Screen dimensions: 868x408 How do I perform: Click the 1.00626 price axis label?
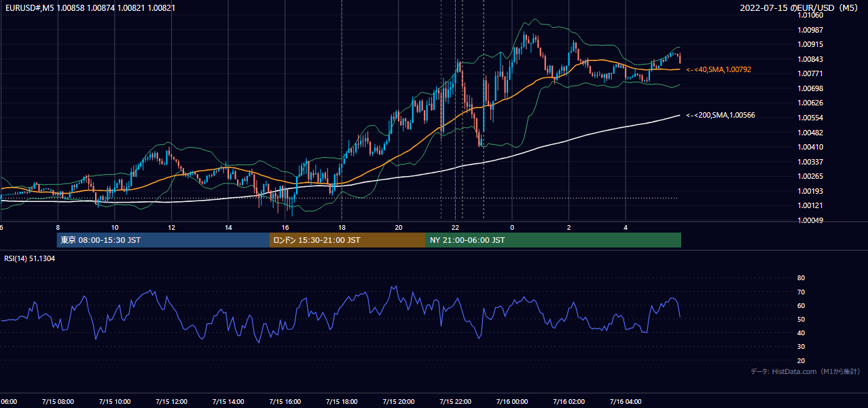click(x=810, y=103)
